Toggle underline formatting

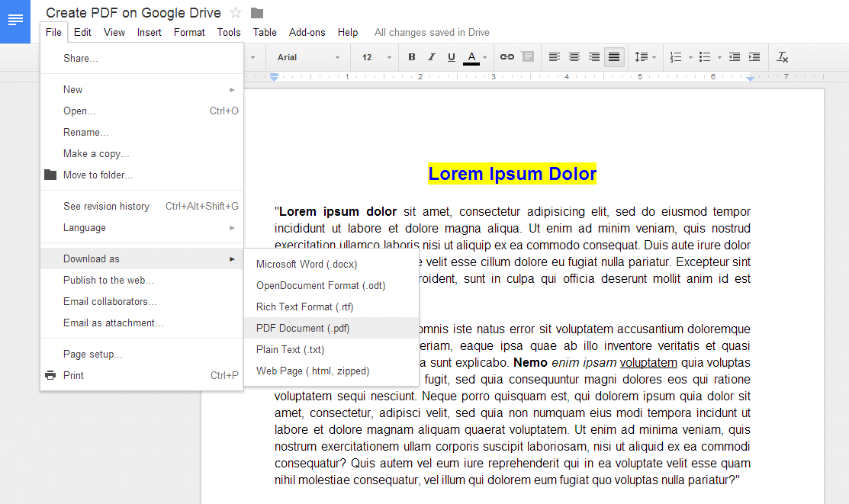(450, 57)
